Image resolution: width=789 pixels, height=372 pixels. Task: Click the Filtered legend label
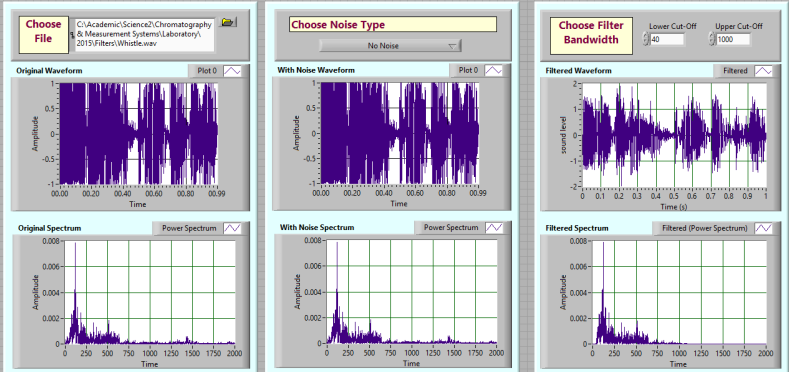pos(735,71)
